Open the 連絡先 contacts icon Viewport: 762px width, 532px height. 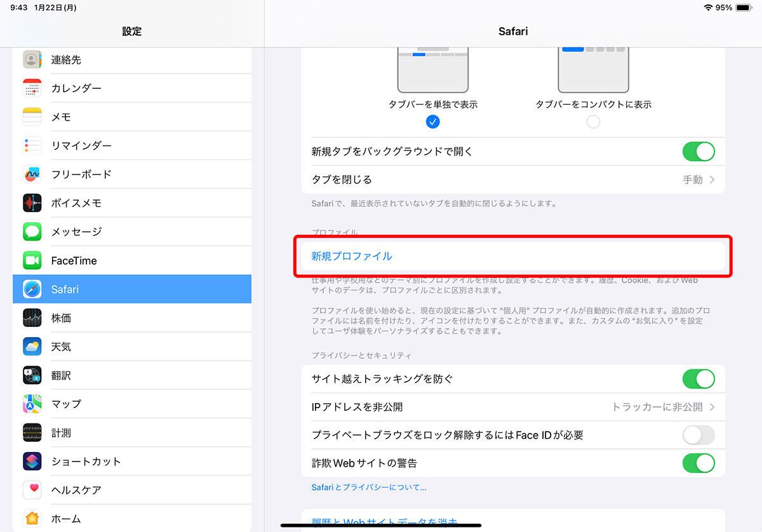tap(32, 60)
